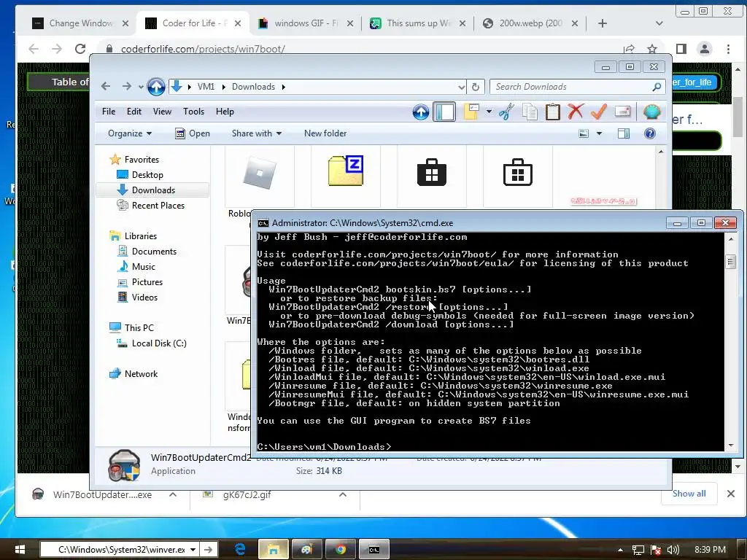Select the Roblox file thumbnail
This screenshot has height=560, width=747.
tap(260, 174)
